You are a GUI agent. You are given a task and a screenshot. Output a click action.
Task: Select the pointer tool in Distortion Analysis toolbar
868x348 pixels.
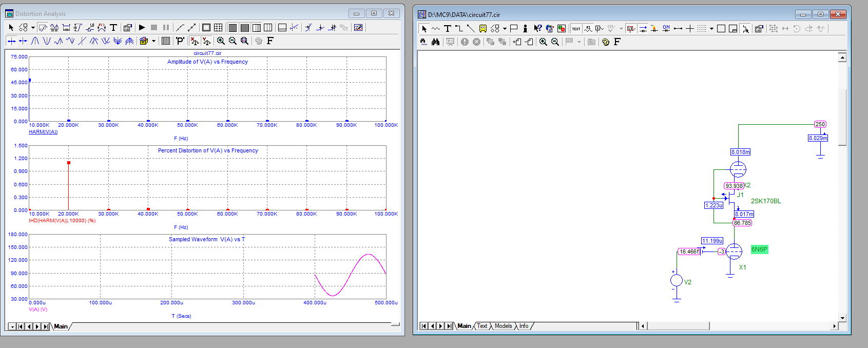tap(11, 28)
